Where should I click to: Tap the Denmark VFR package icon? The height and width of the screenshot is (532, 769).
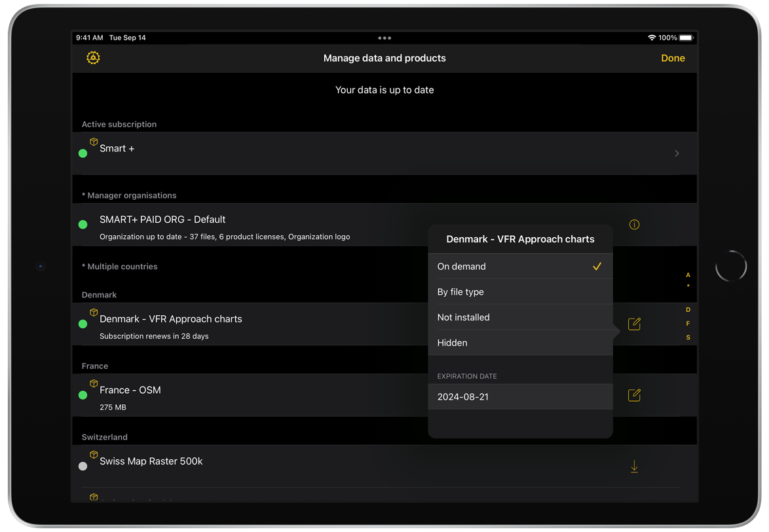tap(94, 313)
